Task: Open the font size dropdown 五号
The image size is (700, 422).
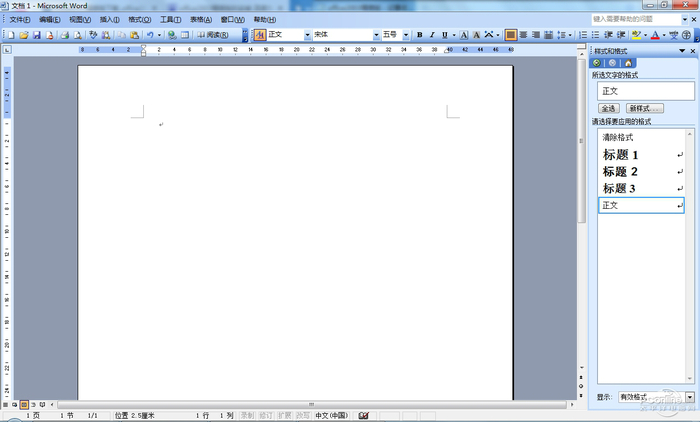Action: 406,35
